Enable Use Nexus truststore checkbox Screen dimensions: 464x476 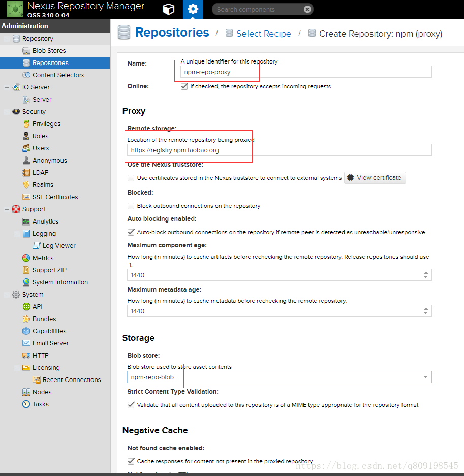coord(131,178)
